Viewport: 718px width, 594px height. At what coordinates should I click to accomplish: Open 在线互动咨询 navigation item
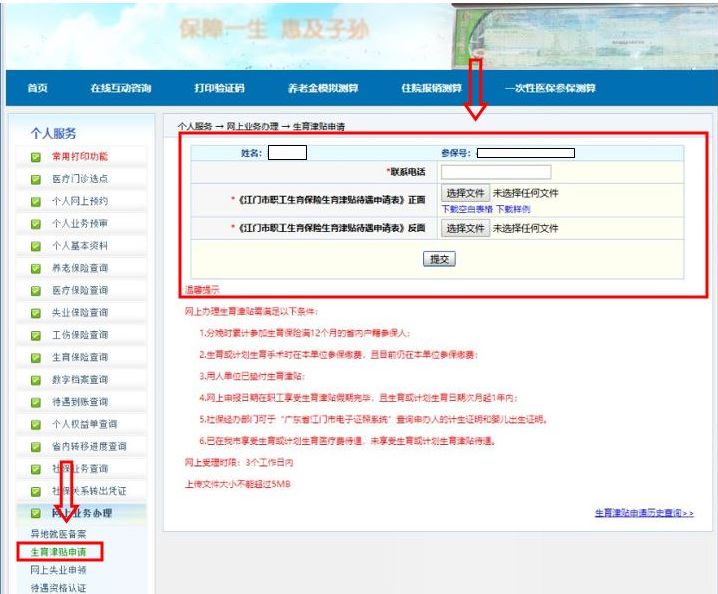[x=121, y=88]
